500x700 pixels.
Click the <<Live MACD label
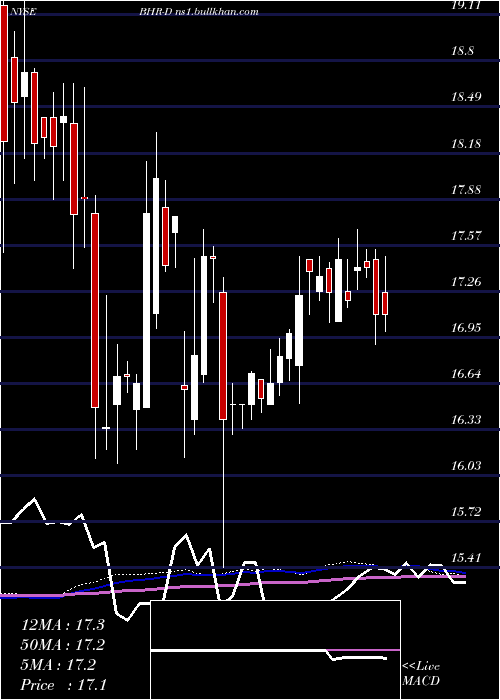(x=421, y=673)
